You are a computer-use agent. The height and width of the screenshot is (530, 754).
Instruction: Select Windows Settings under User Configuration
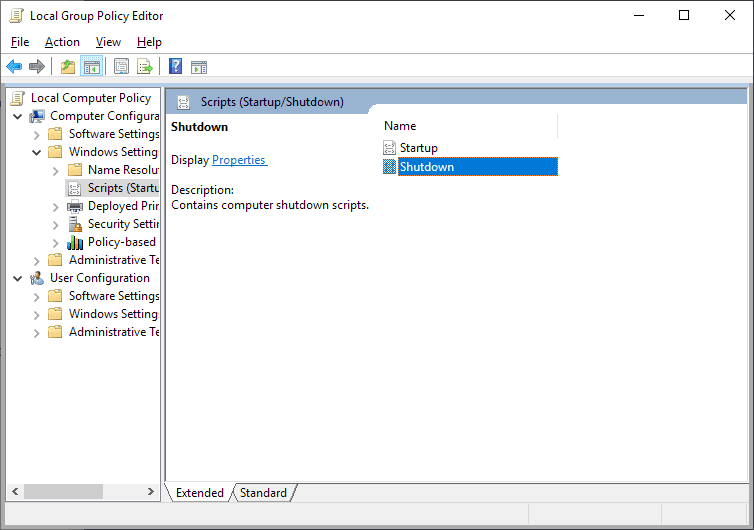113,314
